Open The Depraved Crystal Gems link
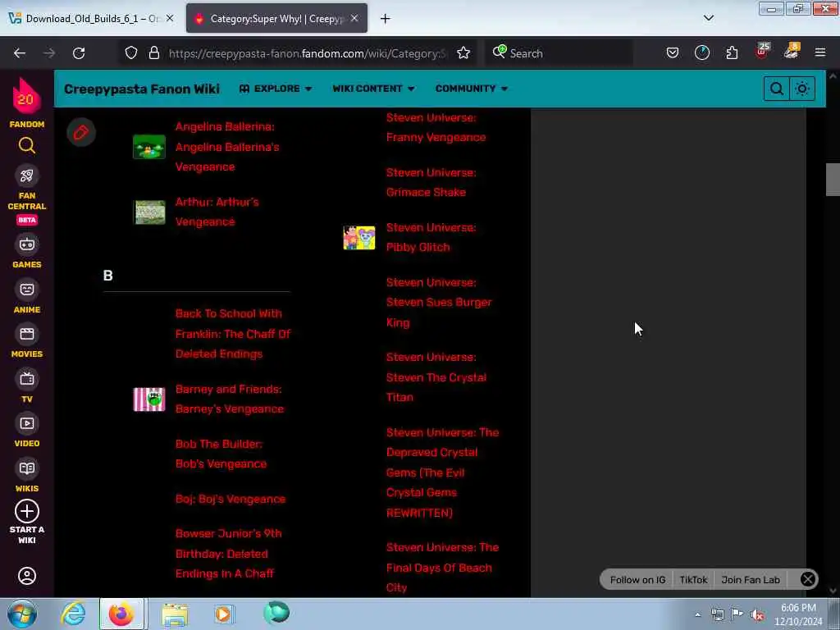 tap(442, 472)
